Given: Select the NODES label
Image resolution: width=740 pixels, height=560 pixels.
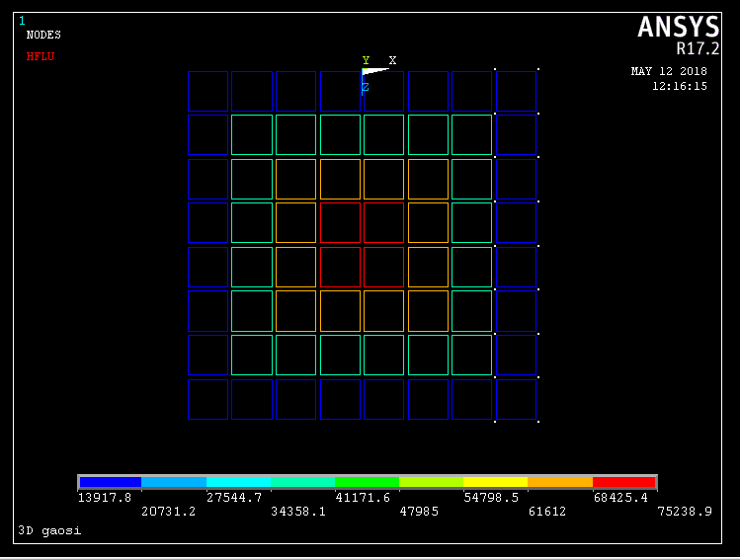Looking at the screenshot, I should (43, 35).
